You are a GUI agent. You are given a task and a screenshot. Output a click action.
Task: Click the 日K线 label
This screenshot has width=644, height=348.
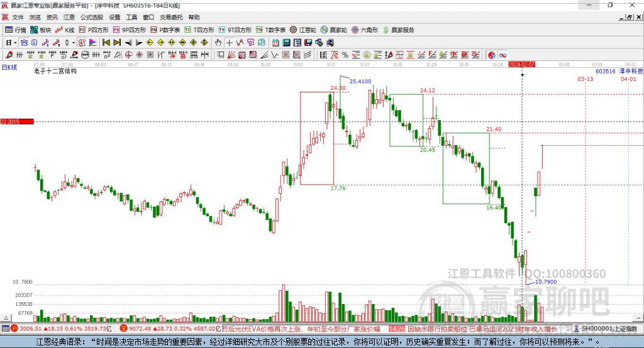point(9,67)
